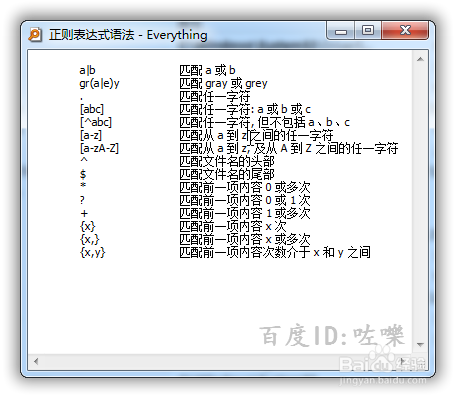Close the regex syntax window
The width and height of the screenshot is (456, 398).
(x=405, y=31)
